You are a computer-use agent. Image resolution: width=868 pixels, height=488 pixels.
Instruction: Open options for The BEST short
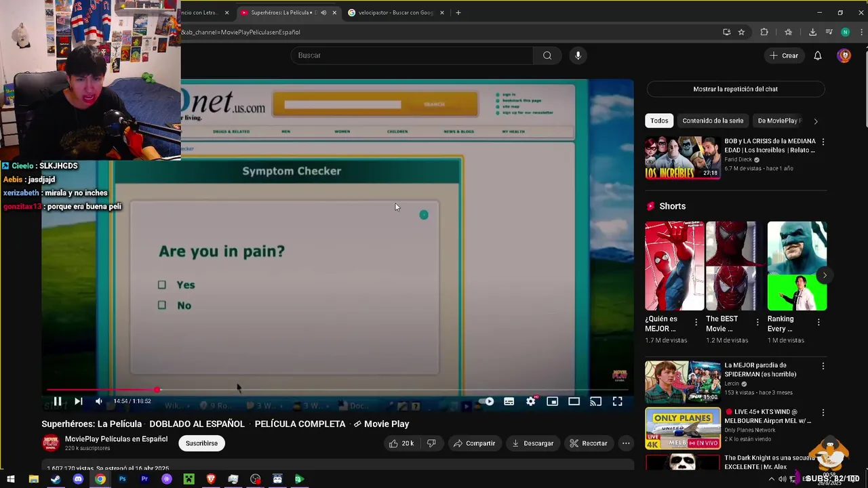tap(757, 323)
